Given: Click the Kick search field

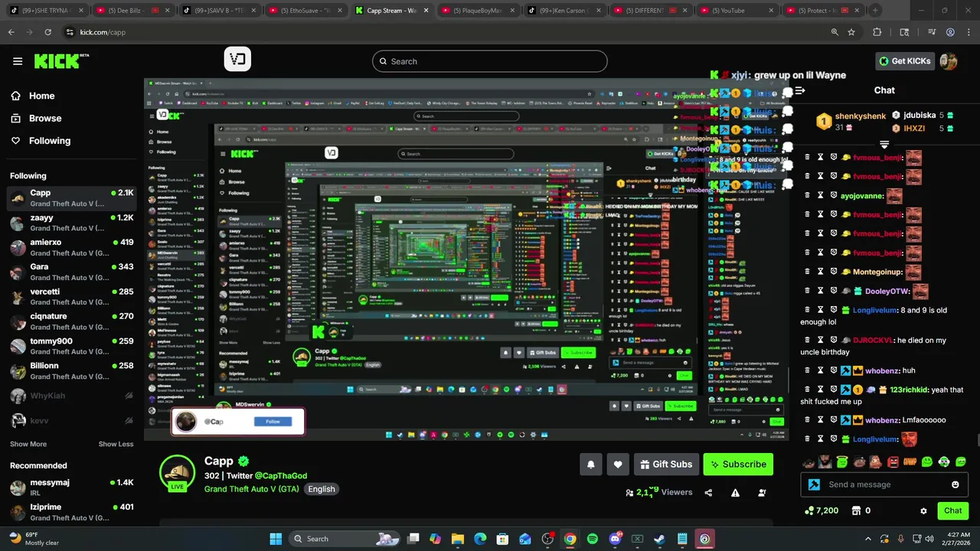Looking at the screenshot, I should tap(490, 61).
